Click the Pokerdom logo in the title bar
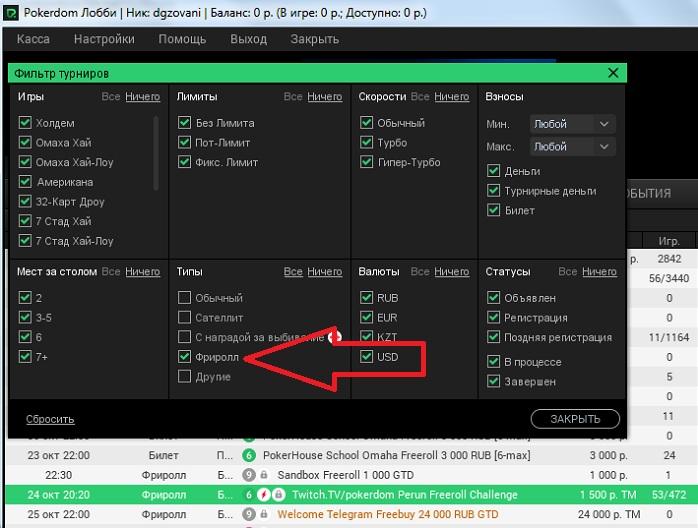The image size is (698, 528). tap(11, 11)
